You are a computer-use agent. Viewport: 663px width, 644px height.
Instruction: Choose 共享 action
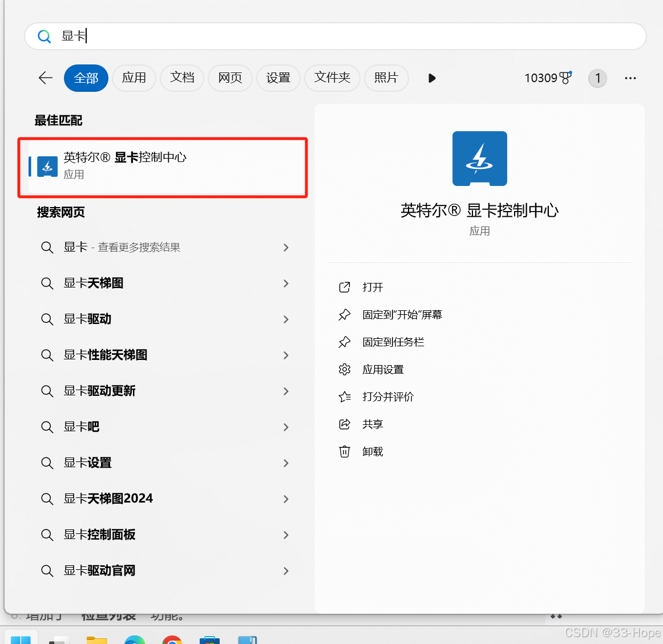tap(373, 424)
